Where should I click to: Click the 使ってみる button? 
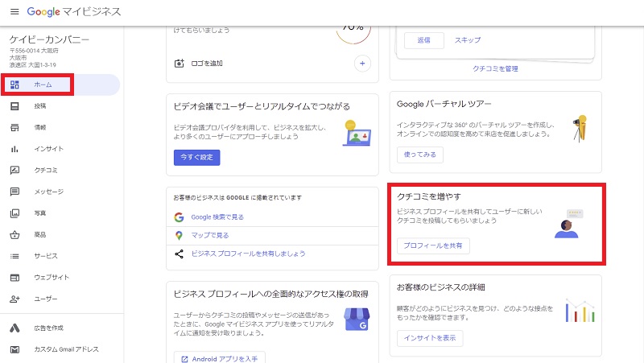[x=419, y=155]
